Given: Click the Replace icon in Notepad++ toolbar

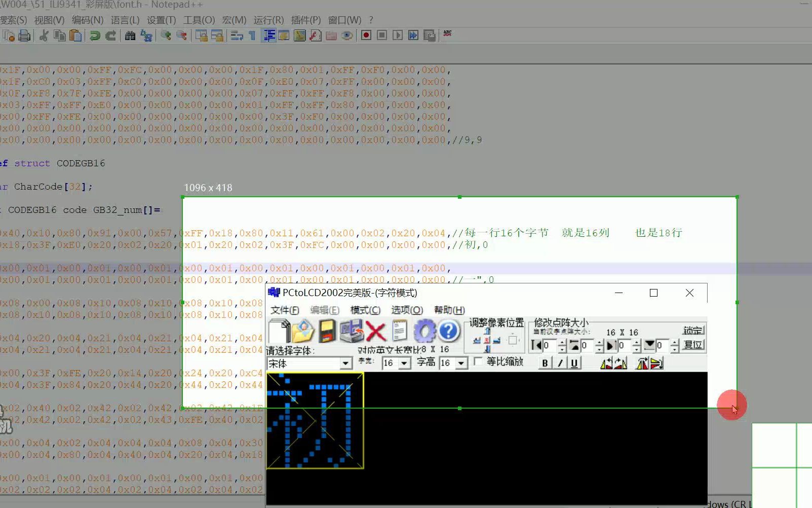Looking at the screenshot, I should point(146,35).
